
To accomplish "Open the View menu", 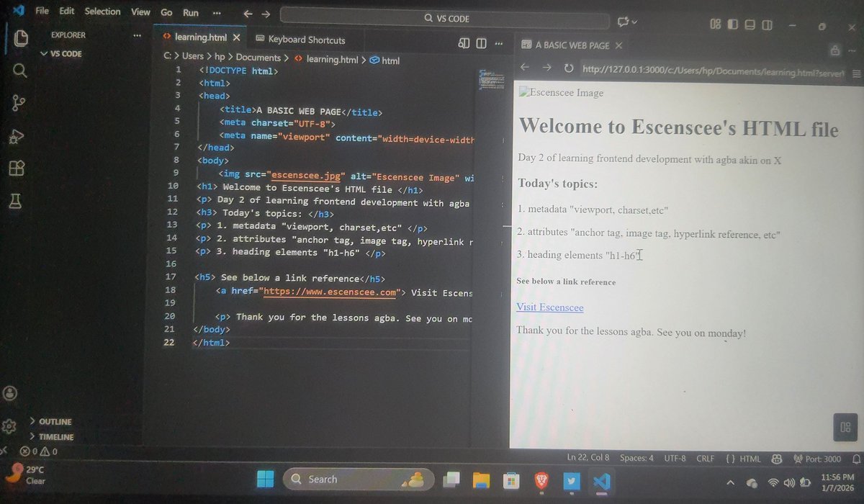I will point(140,12).
